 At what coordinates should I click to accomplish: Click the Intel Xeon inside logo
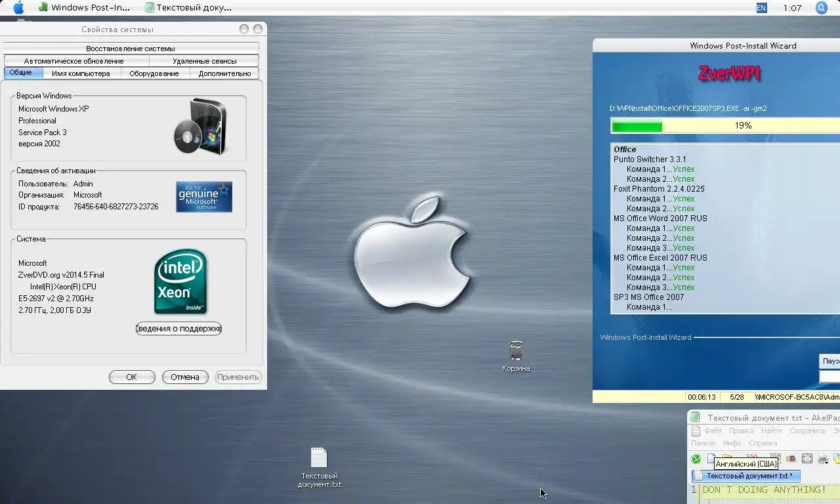(x=181, y=282)
